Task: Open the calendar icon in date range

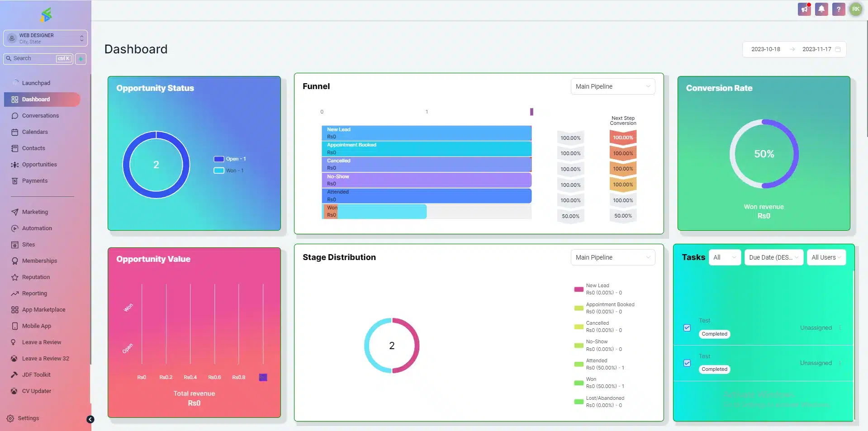Action: [838, 49]
